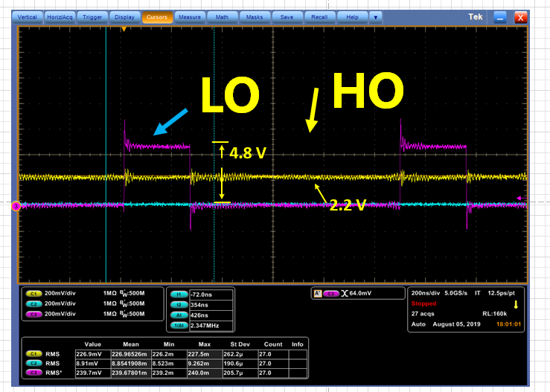Select the yellow C1 vertical scale badge
The height and width of the screenshot is (392, 550).
tap(33, 294)
